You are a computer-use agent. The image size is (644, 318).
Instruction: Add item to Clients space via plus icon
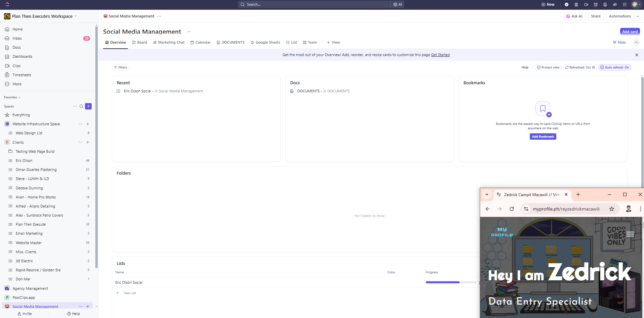pos(88,142)
